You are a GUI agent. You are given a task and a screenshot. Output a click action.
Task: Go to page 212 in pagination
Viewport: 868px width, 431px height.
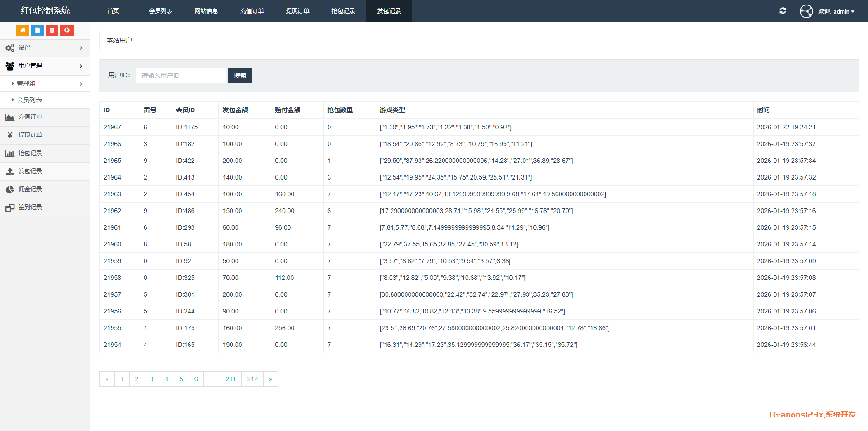click(252, 379)
